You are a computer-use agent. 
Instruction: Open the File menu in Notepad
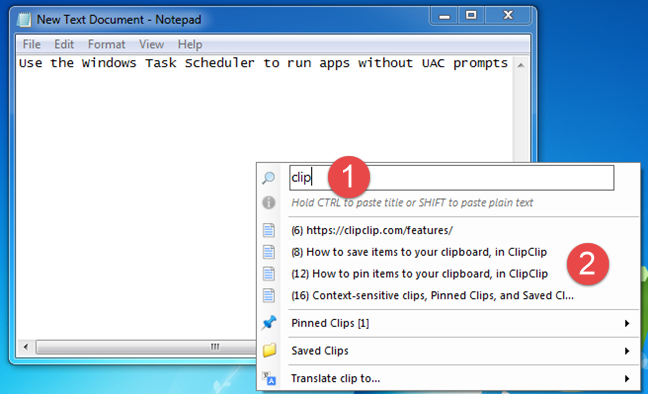pos(31,44)
